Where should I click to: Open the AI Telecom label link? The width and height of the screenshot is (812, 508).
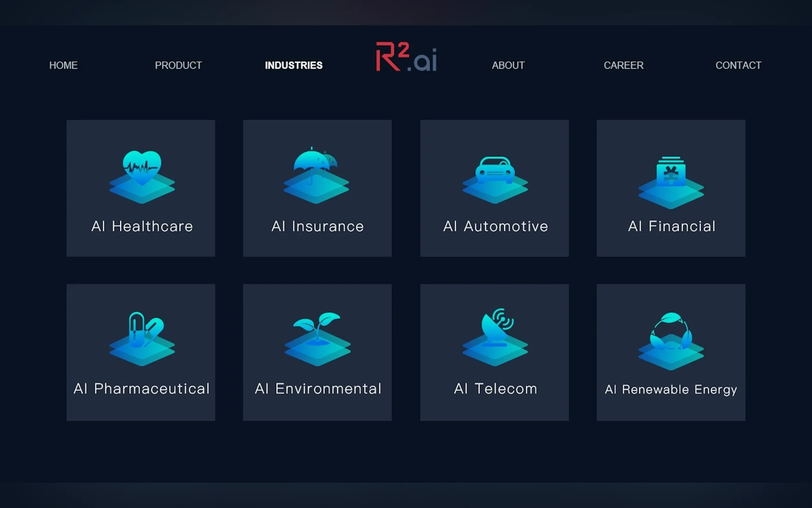tap(495, 389)
